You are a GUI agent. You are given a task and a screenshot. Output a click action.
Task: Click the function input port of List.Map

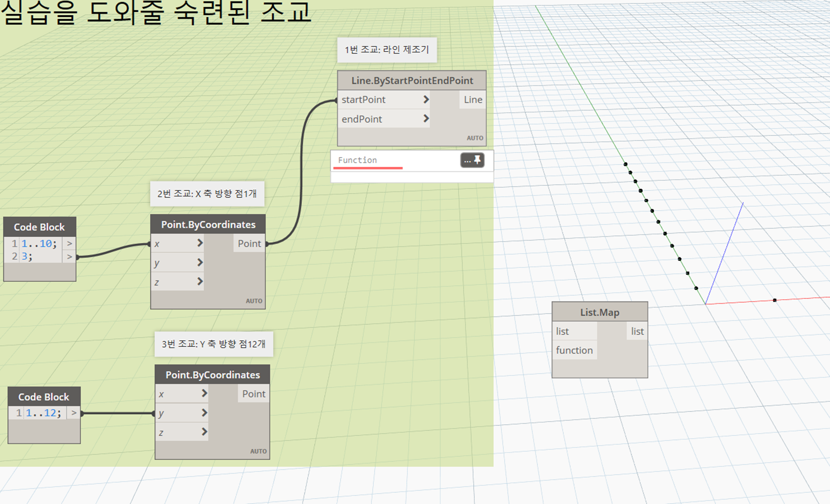[575, 350]
